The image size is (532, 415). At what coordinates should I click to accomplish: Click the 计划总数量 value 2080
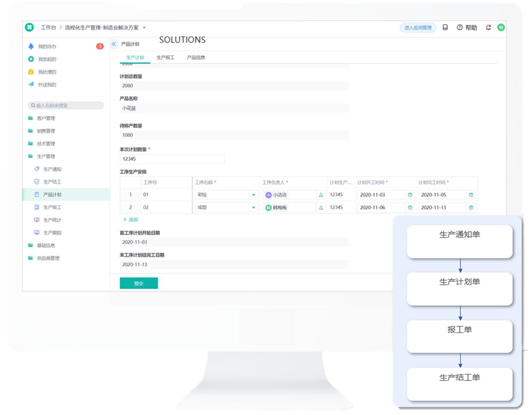234,86
